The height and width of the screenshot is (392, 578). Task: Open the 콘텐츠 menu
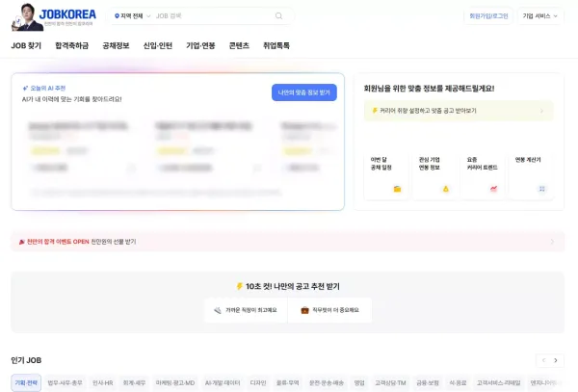(x=239, y=45)
